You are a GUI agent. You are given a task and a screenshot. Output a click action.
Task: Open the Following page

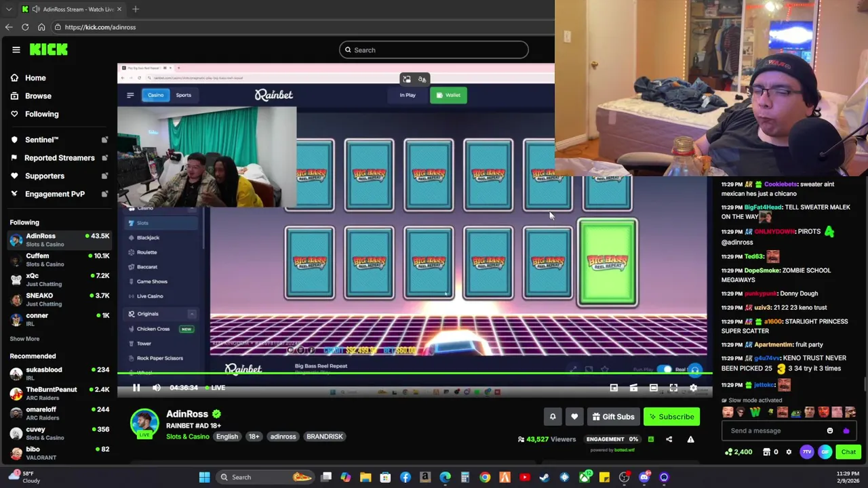(42, 114)
